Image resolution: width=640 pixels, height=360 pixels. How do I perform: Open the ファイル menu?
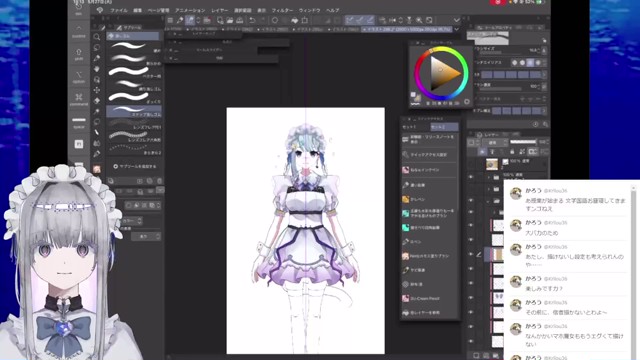pyautogui.click(x=119, y=10)
